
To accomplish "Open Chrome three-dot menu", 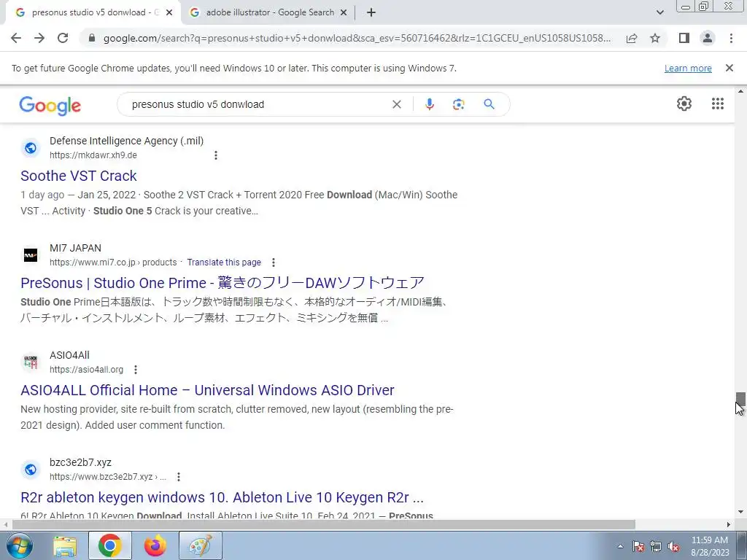I will [x=731, y=38].
